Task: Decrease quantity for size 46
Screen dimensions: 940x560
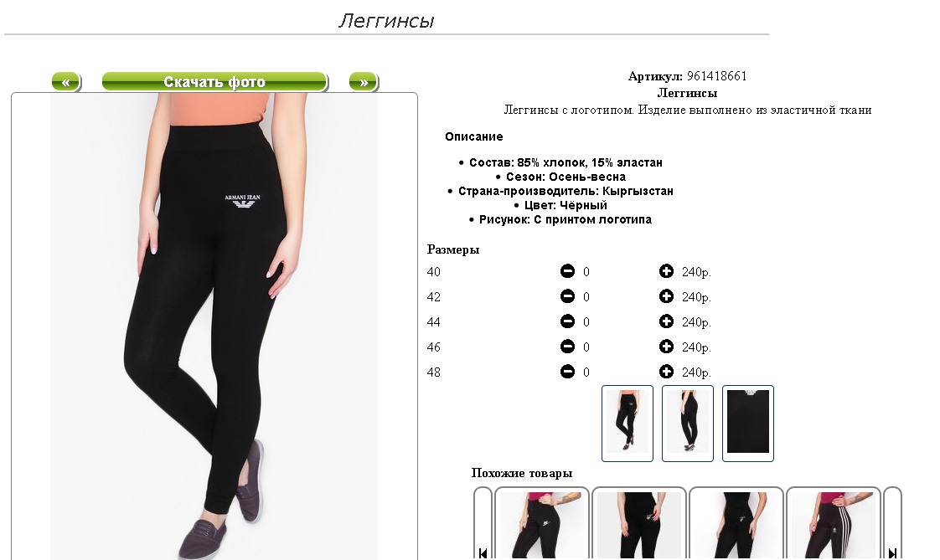Action: [567, 347]
